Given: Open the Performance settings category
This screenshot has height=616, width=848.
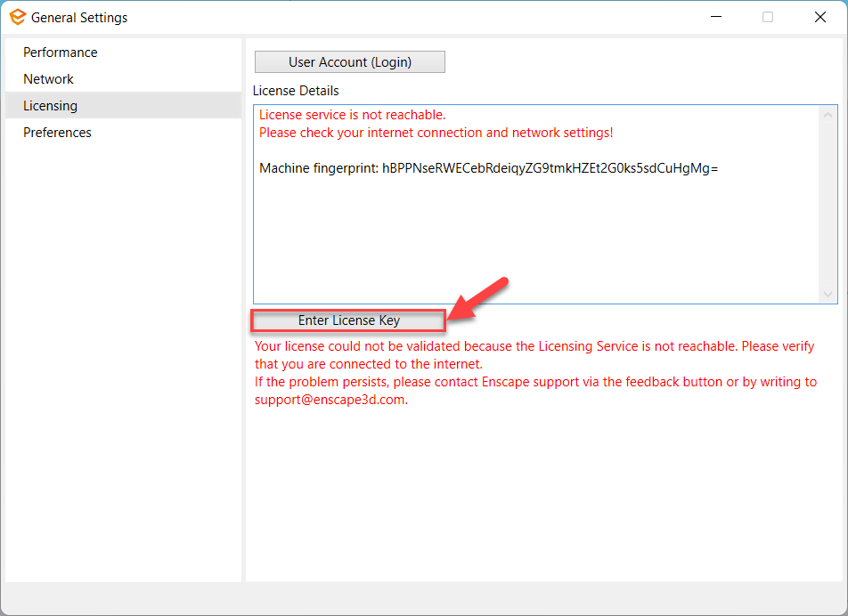Looking at the screenshot, I should pos(61,53).
